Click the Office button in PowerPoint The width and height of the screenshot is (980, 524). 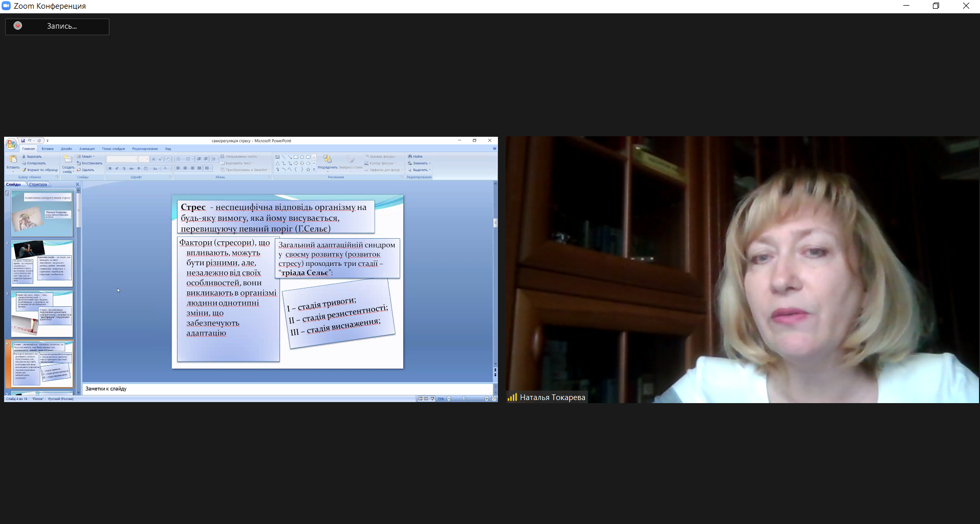(11, 144)
